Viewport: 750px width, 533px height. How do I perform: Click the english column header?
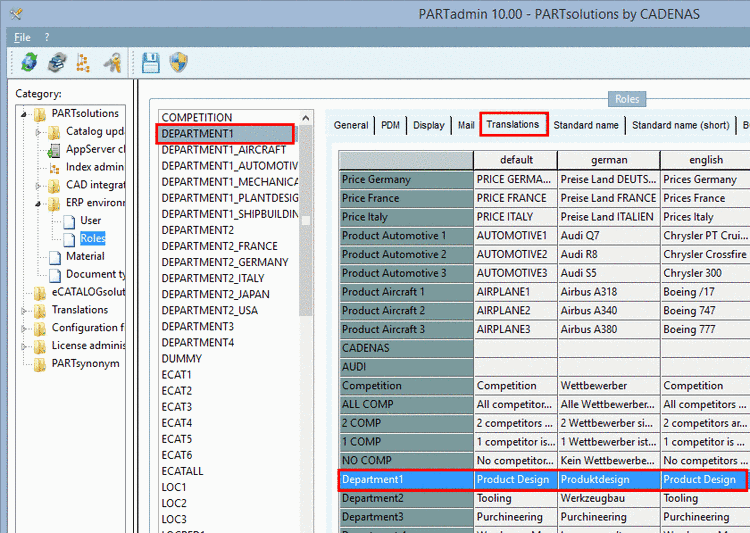coord(706,160)
